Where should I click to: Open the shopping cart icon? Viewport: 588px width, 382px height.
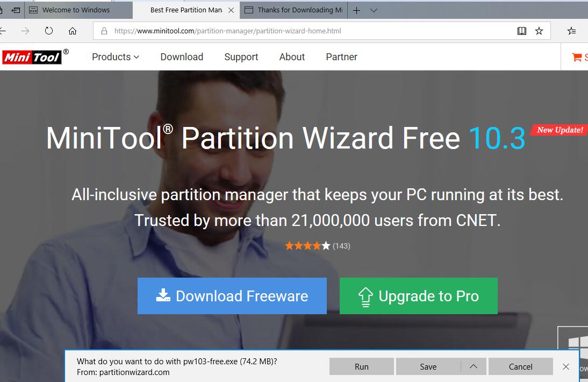577,57
